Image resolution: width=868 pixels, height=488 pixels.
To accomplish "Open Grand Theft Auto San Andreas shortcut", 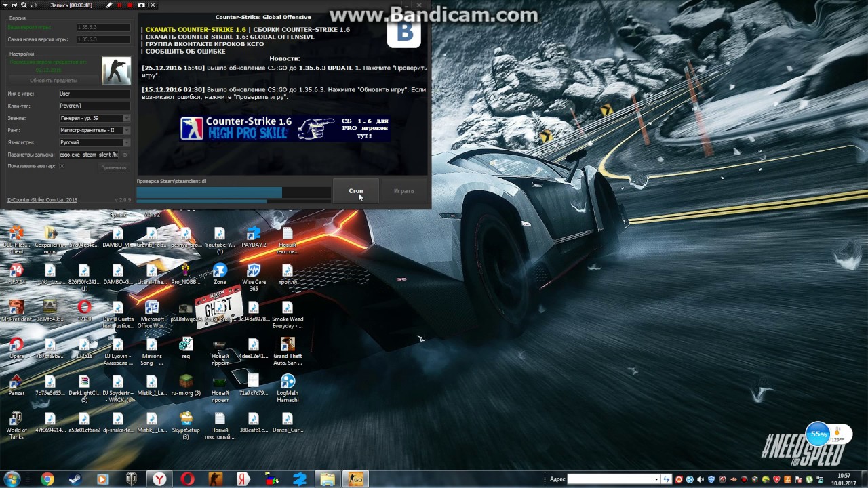I will (x=288, y=352).
